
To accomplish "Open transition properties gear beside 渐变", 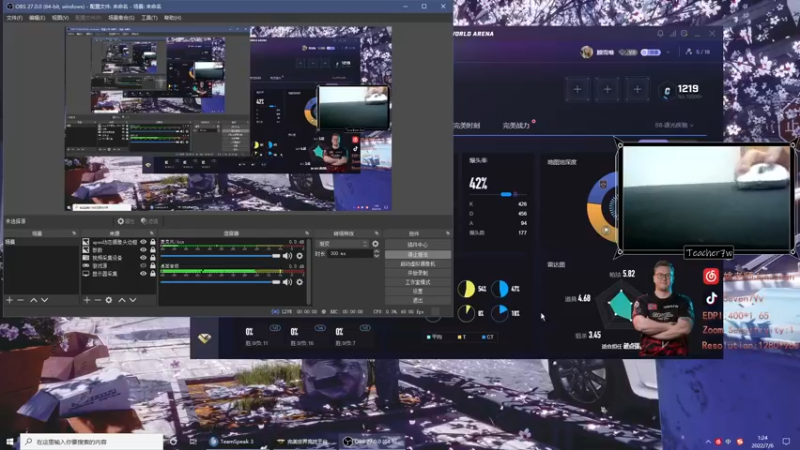I will [376, 244].
